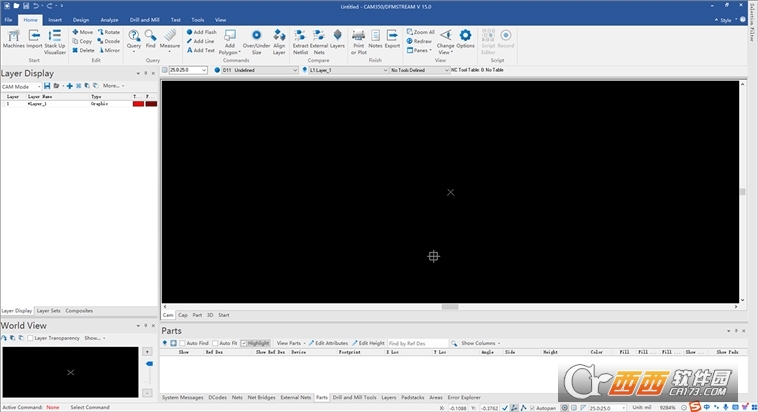Screen dimensions: 758x412
Task: Click Add Line
Action: tap(201, 41)
